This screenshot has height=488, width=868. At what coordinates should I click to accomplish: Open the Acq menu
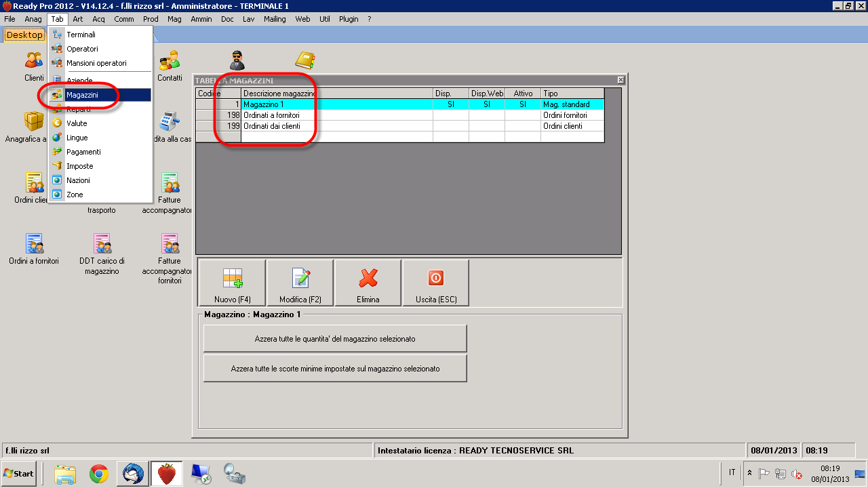pyautogui.click(x=99, y=19)
